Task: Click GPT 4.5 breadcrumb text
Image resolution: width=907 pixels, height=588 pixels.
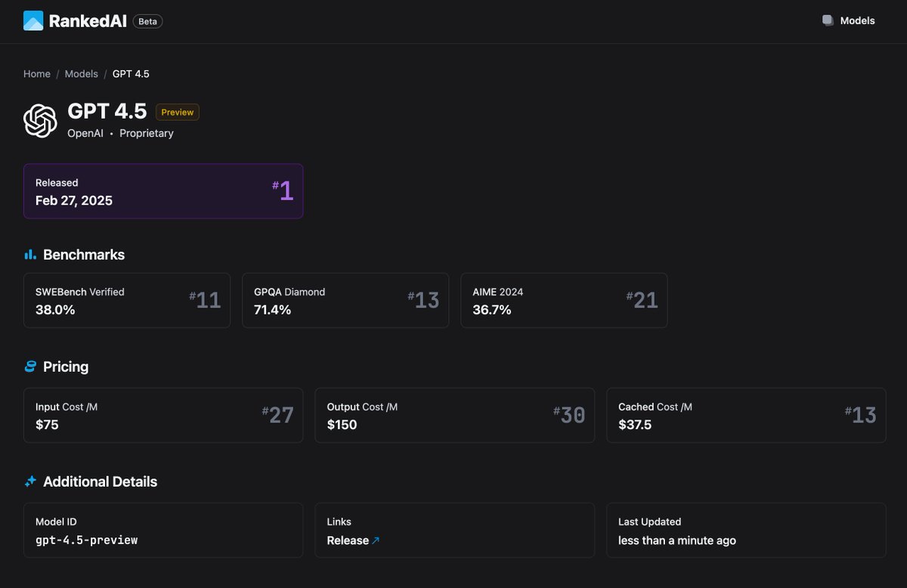Action: pyautogui.click(x=132, y=74)
